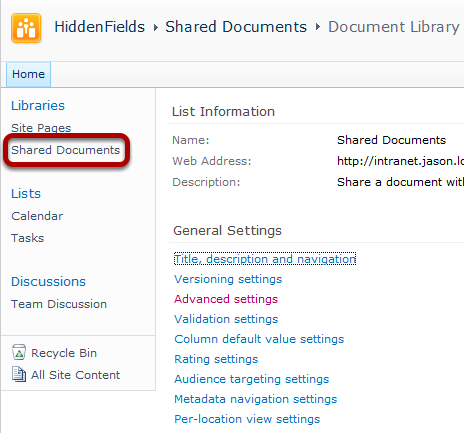Click the Name: field label
464x433 pixels.
click(191, 140)
